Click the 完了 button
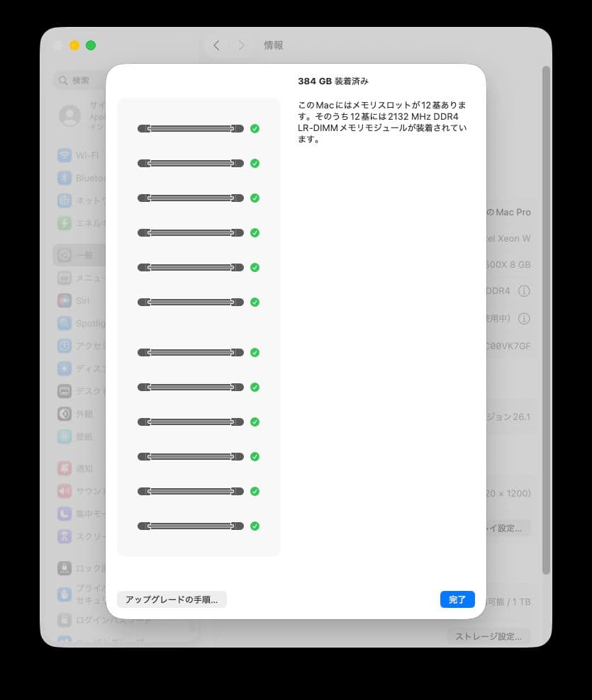The image size is (592, 700). [x=457, y=599]
